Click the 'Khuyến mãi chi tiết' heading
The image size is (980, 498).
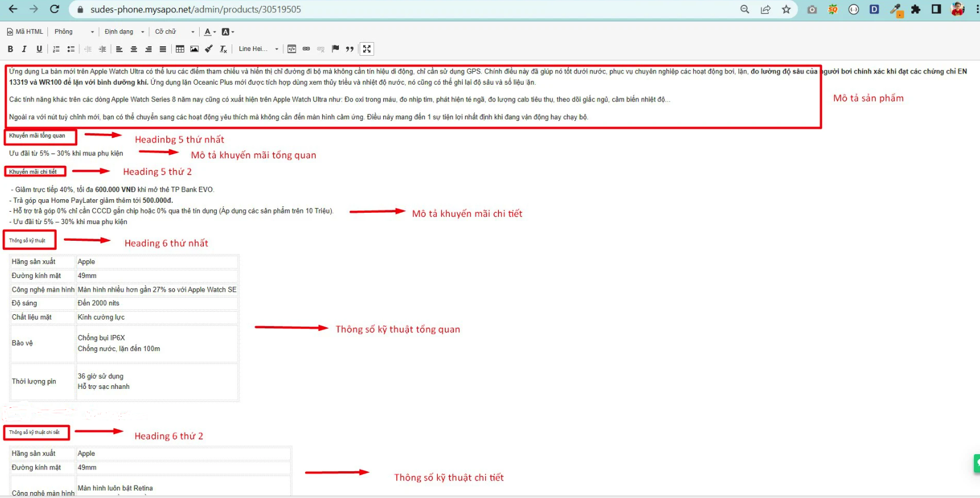tap(33, 172)
